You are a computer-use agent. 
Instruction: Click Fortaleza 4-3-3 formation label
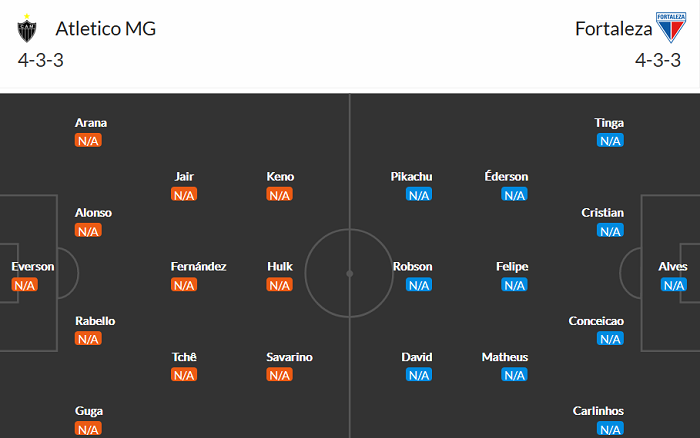click(x=658, y=60)
